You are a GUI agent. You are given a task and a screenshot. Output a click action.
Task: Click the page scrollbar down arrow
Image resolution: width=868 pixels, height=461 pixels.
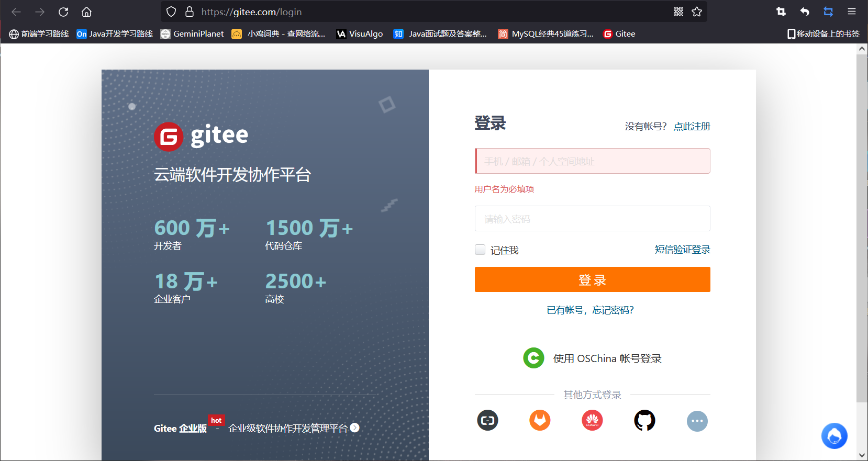862,455
